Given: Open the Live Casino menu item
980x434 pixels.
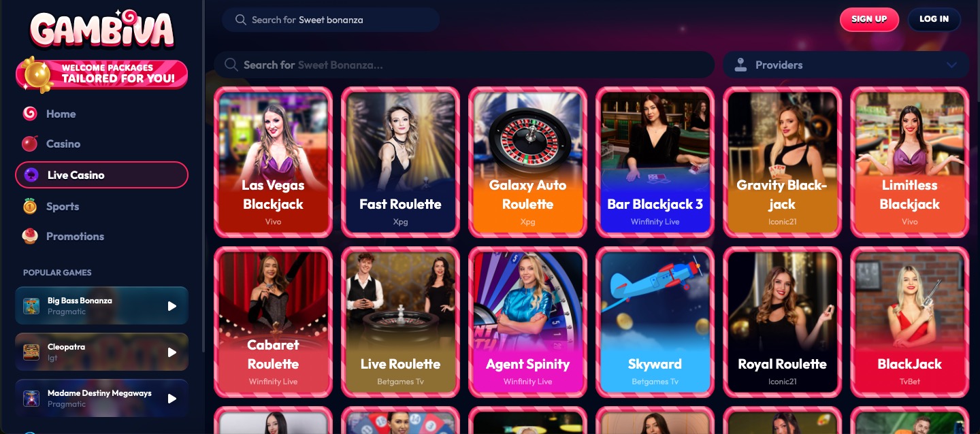Looking at the screenshot, I should (x=102, y=175).
